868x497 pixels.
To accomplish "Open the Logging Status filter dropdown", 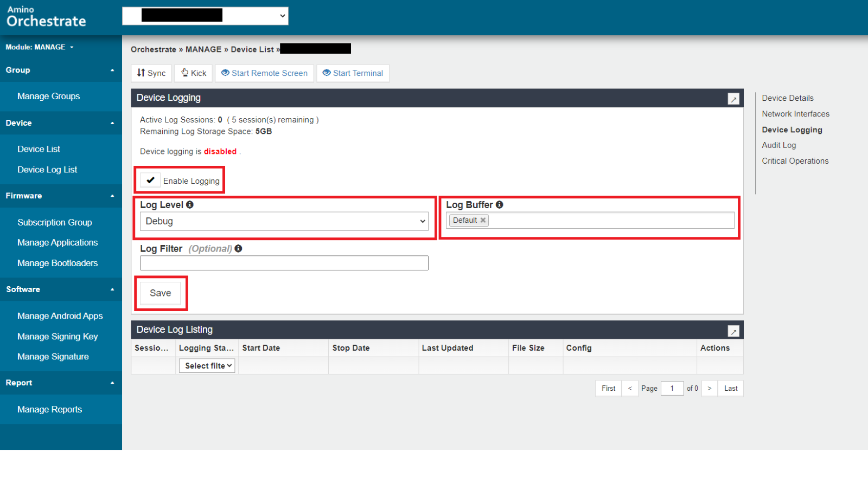I will pos(207,366).
